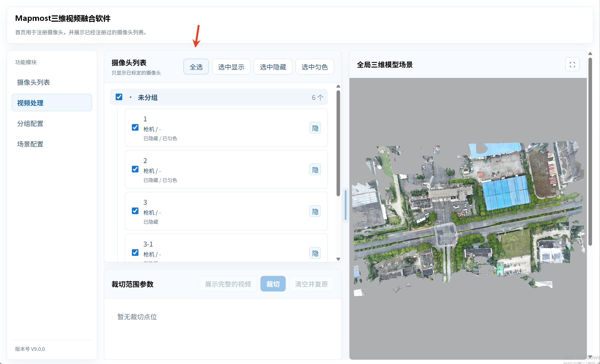Collapse the 未分组 group arrow
This screenshot has width=600, height=364.
coord(130,97)
